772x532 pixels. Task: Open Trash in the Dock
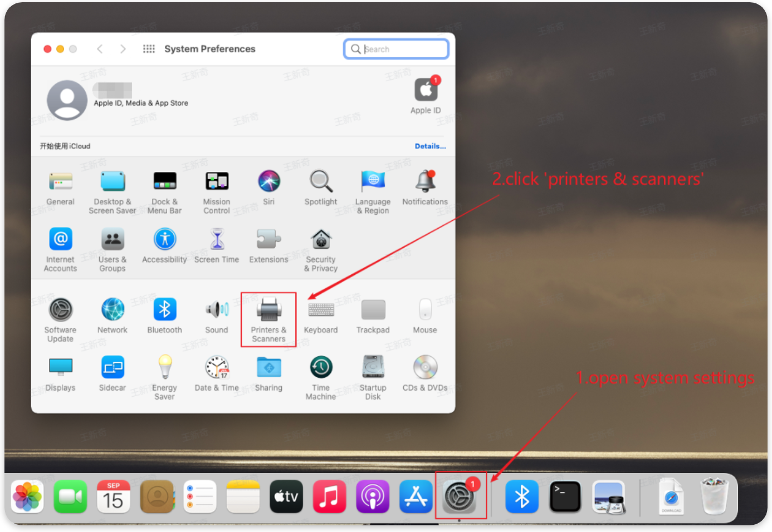point(715,496)
